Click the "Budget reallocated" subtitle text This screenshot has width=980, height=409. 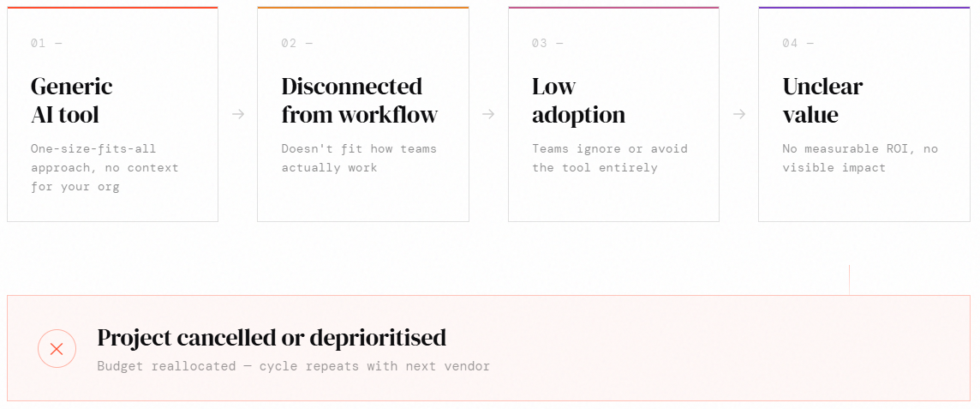click(293, 366)
